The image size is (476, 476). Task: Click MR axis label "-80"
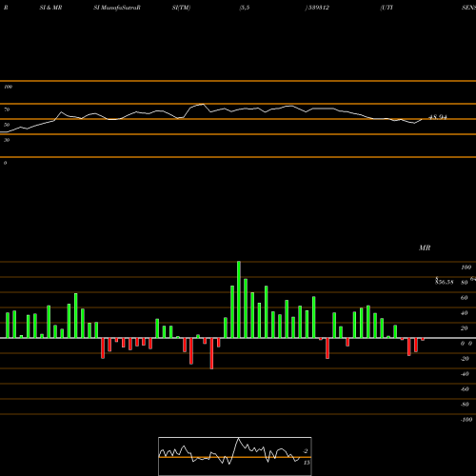point(465,405)
